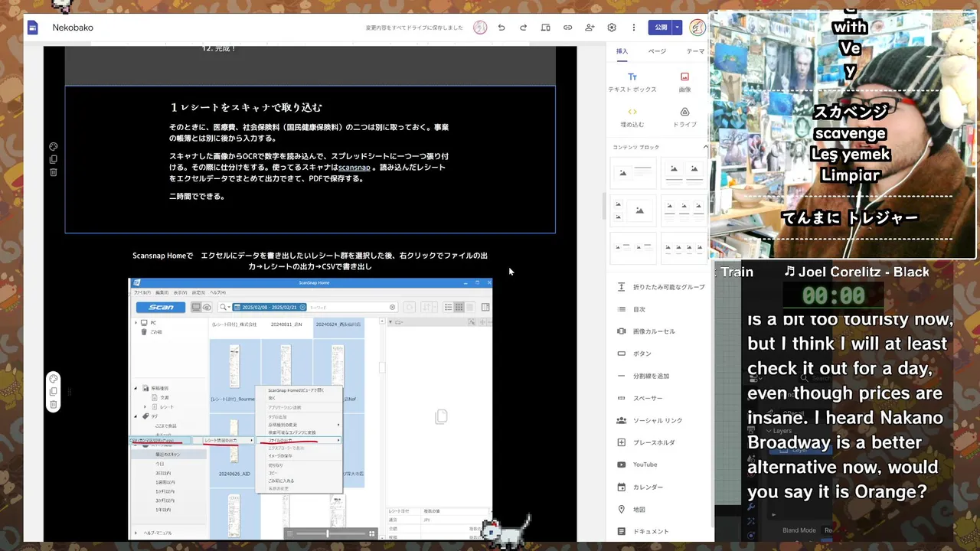Select the two-image content block layout

tap(684, 172)
